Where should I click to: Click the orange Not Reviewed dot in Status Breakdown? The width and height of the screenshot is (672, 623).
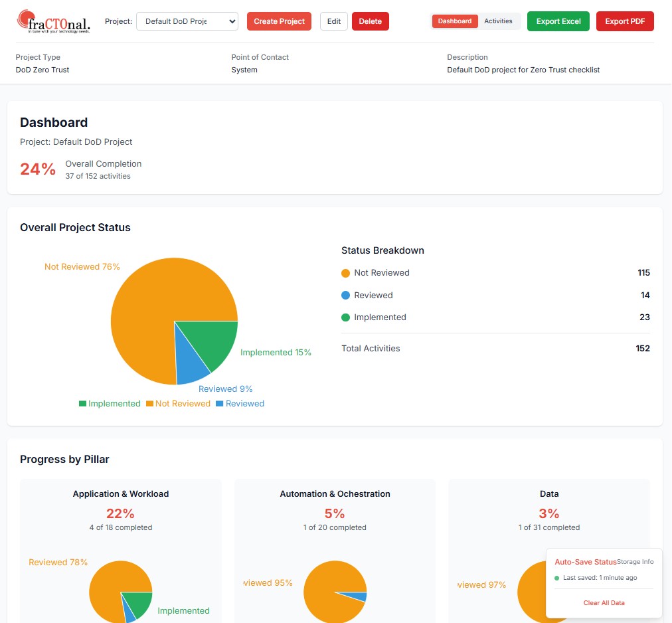(x=347, y=272)
